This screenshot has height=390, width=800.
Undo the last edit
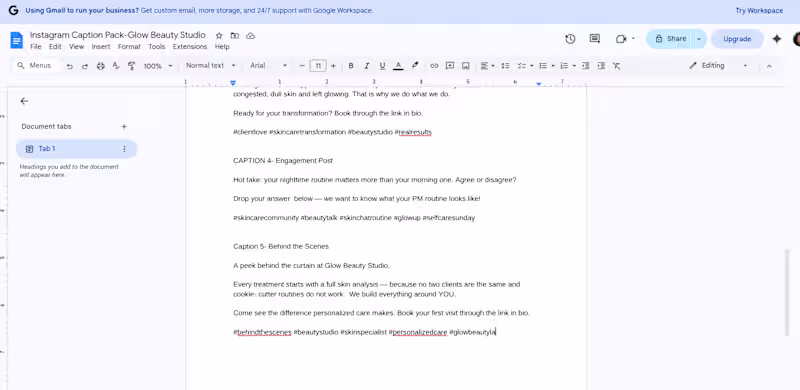point(70,66)
